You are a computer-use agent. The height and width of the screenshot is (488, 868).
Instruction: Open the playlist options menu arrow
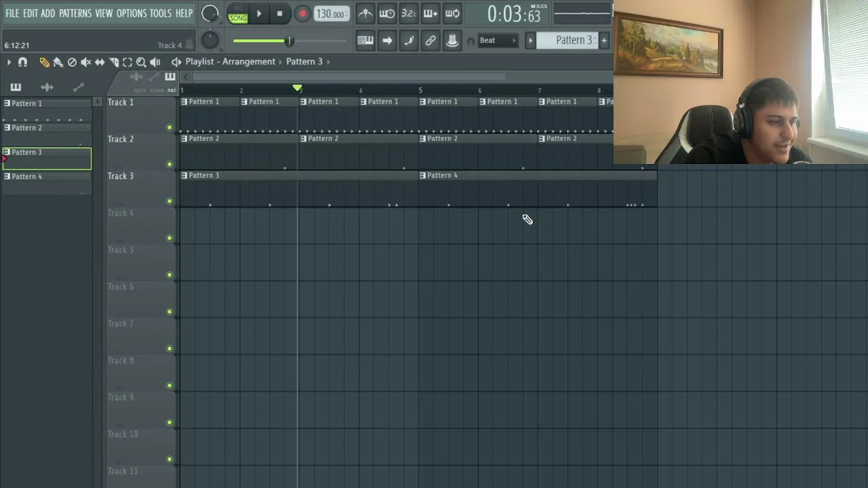pos(9,62)
